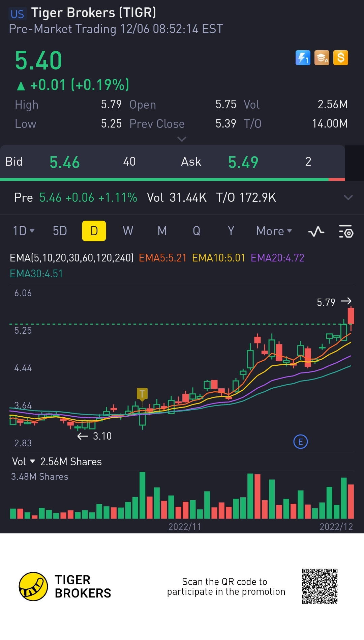
Task: Select the D daily chart tab
Action: tap(94, 231)
